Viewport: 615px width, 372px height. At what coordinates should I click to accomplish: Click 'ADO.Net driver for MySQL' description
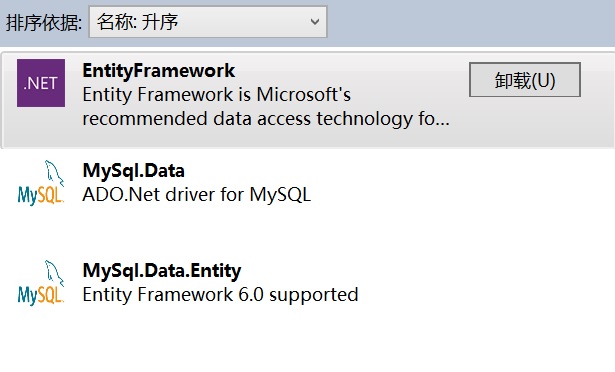[197, 195]
